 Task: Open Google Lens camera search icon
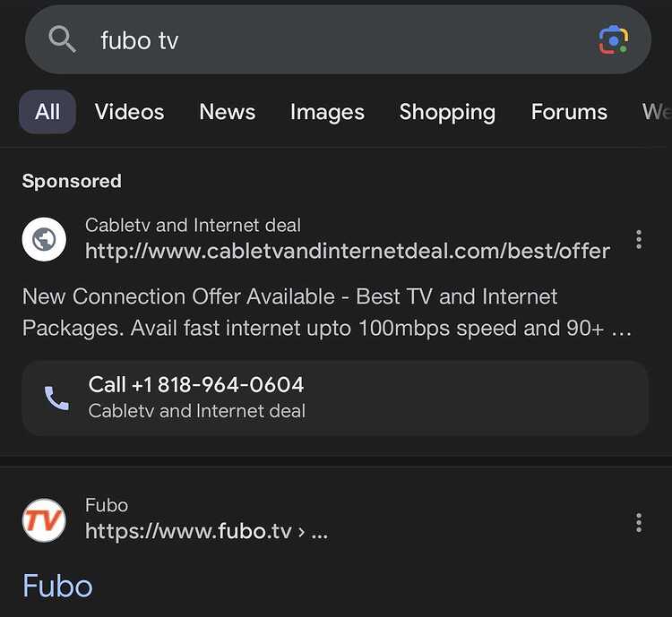(x=613, y=39)
